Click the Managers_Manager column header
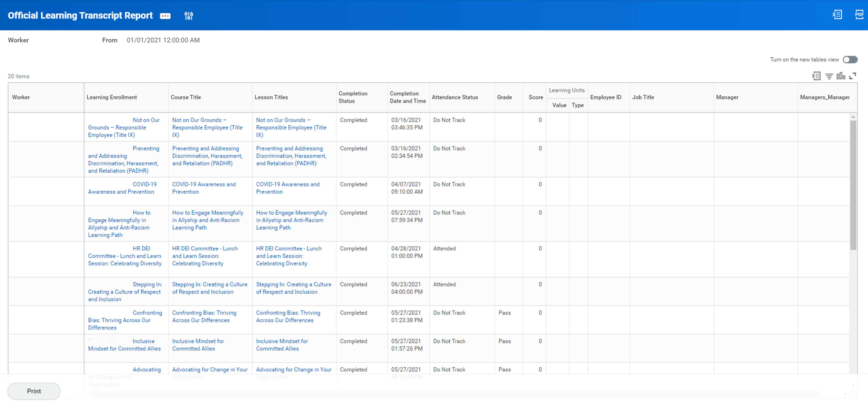Viewport: 868px width, 405px height. [x=825, y=97]
